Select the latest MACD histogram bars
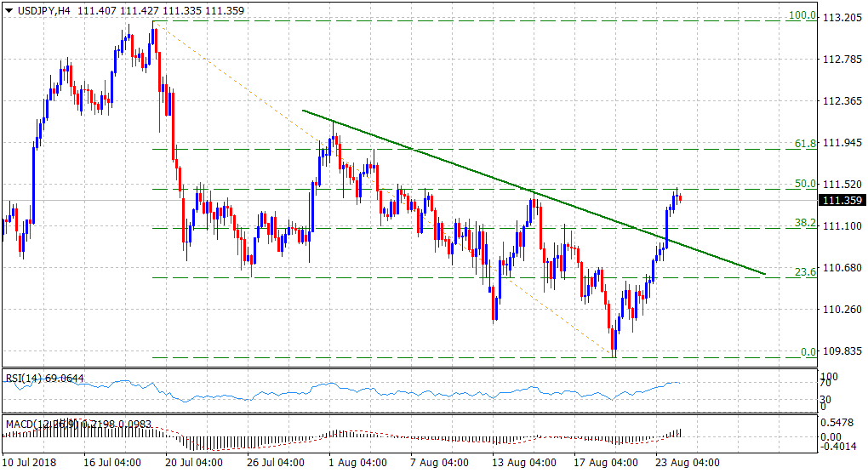 click(677, 433)
